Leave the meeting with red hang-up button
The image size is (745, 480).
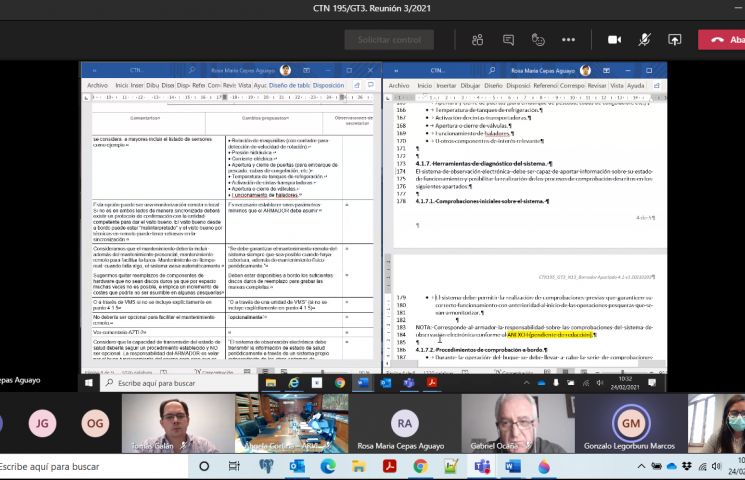(722, 40)
